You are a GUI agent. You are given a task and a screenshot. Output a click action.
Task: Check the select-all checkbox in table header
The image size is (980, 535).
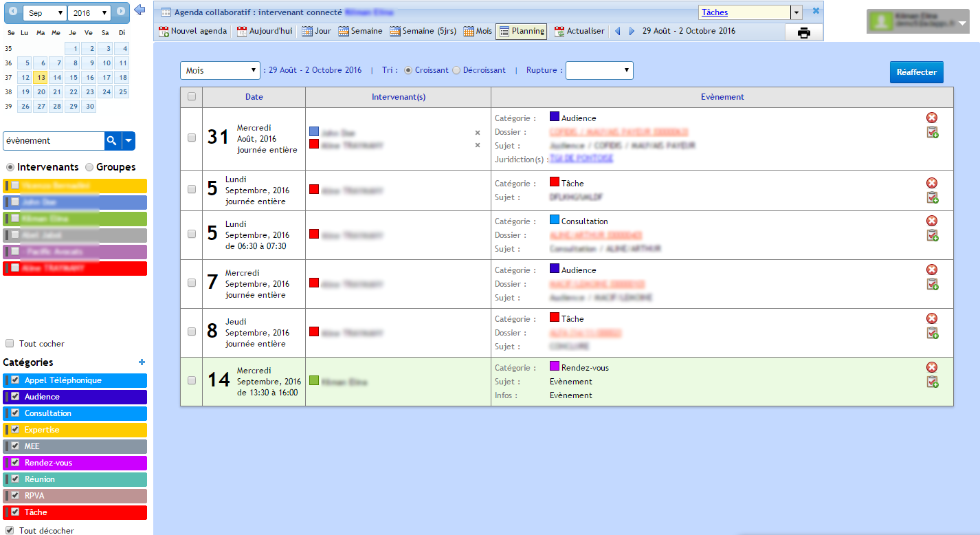tap(192, 97)
